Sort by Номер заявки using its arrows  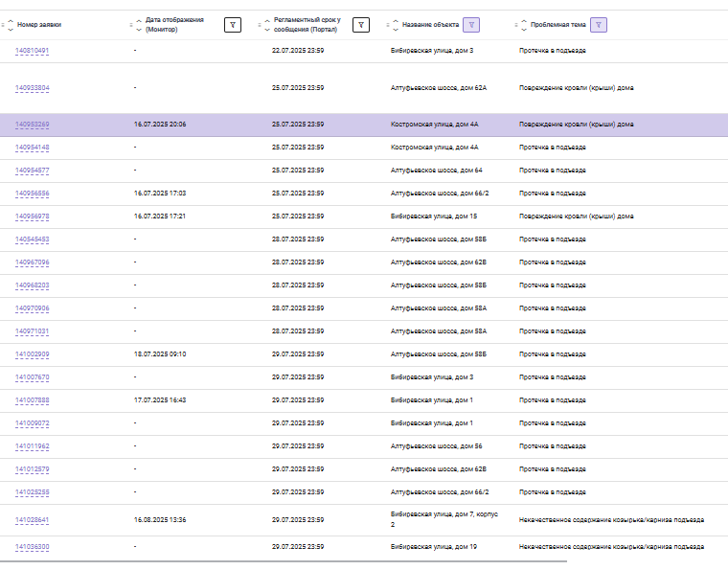(x=11, y=25)
